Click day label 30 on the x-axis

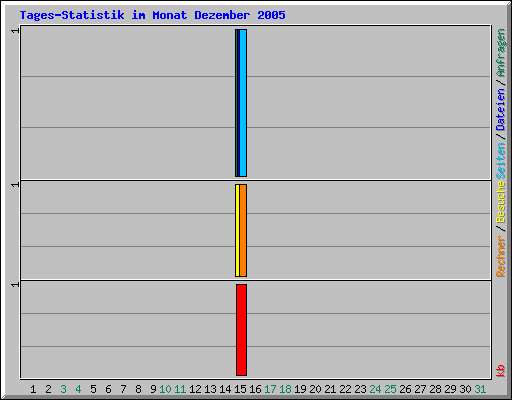click(x=465, y=389)
